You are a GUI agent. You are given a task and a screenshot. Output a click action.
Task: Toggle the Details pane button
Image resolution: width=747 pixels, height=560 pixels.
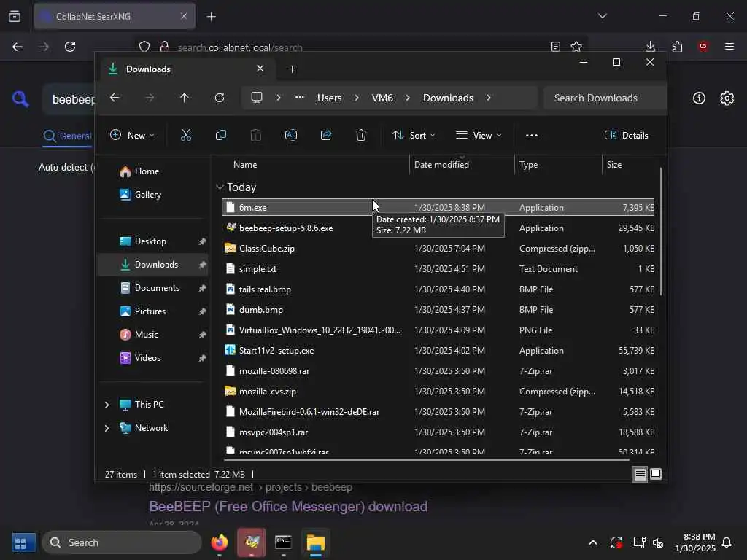coord(626,135)
